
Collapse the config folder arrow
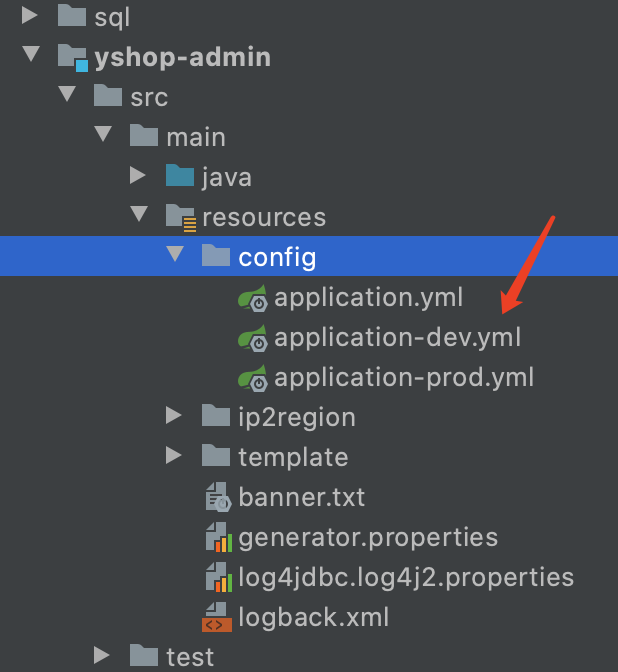point(175,254)
